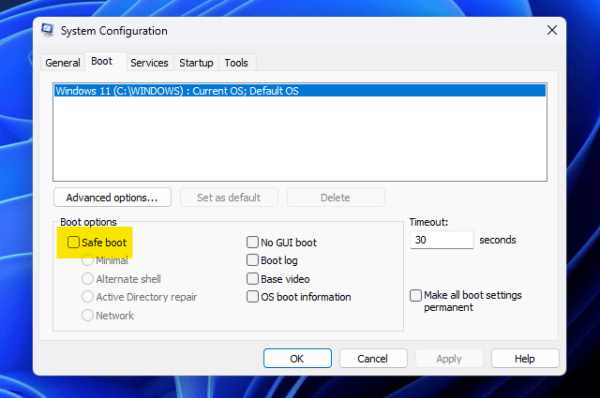Image resolution: width=600 pixels, height=398 pixels.
Task: Close the System Configuration dialog
Action: pyautogui.click(x=552, y=30)
